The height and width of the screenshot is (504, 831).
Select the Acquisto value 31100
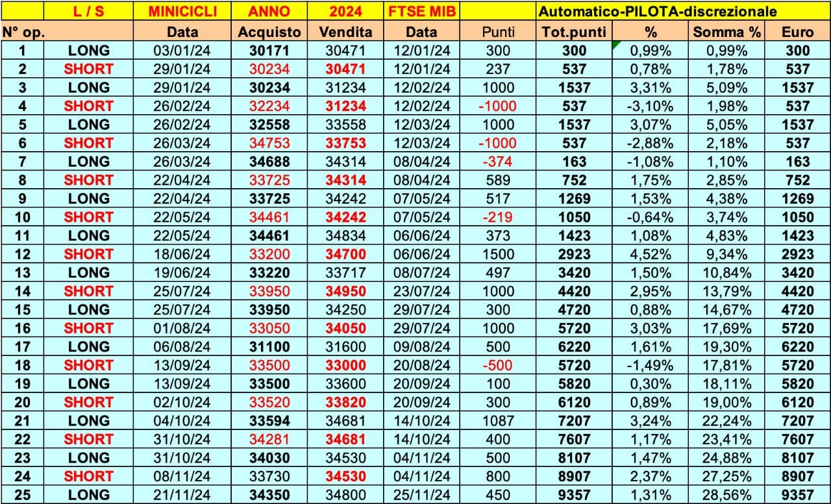269,346
